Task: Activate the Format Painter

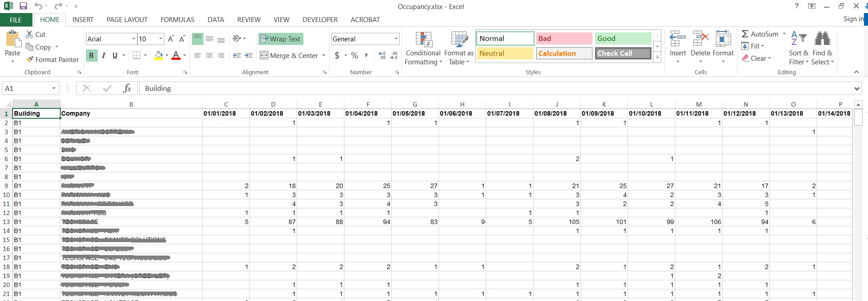Action: 52,59
